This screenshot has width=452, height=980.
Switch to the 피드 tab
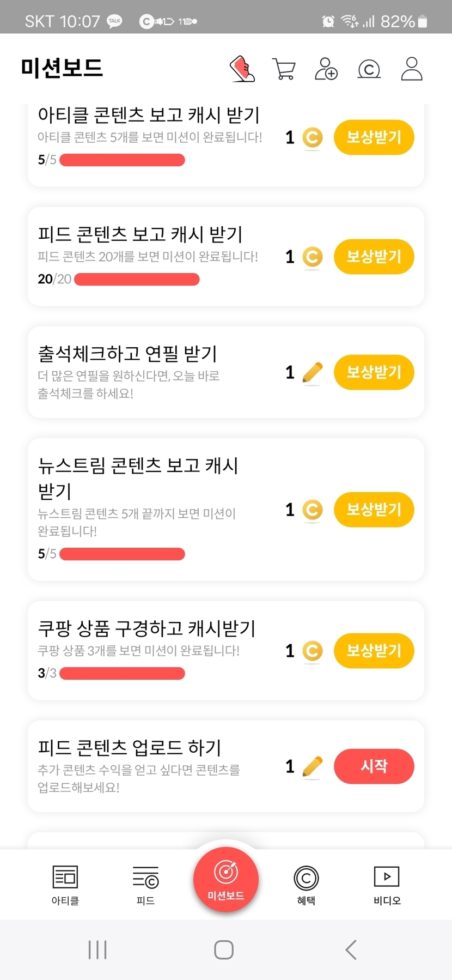pos(145,885)
